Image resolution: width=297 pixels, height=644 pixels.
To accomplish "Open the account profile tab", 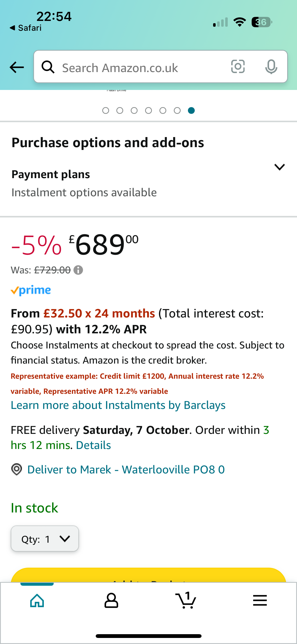I will click(x=111, y=601).
